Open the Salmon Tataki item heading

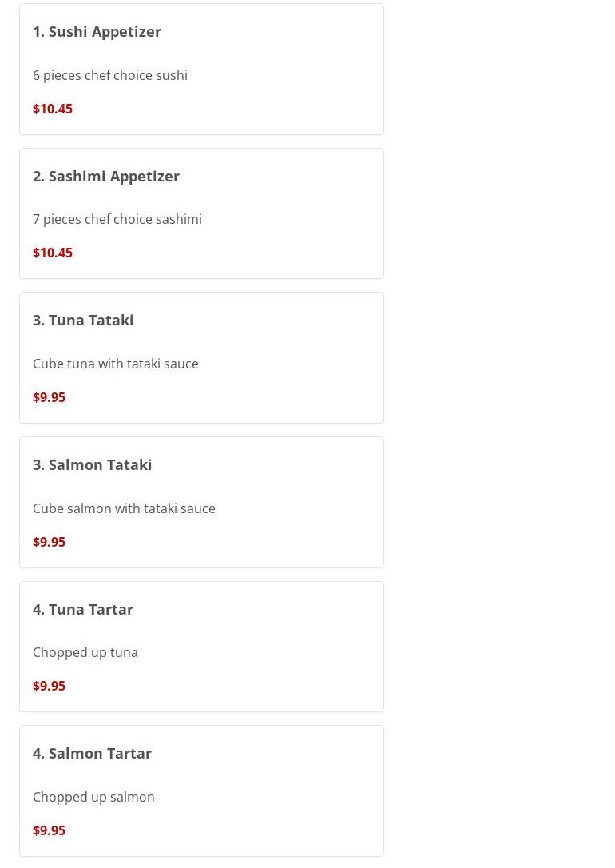coord(92,464)
